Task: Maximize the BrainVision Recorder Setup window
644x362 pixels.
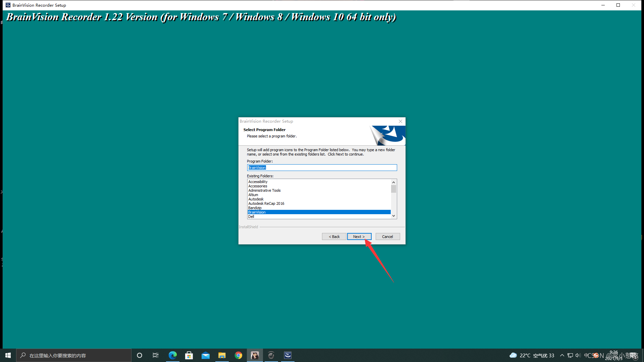Action: coord(618,5)
